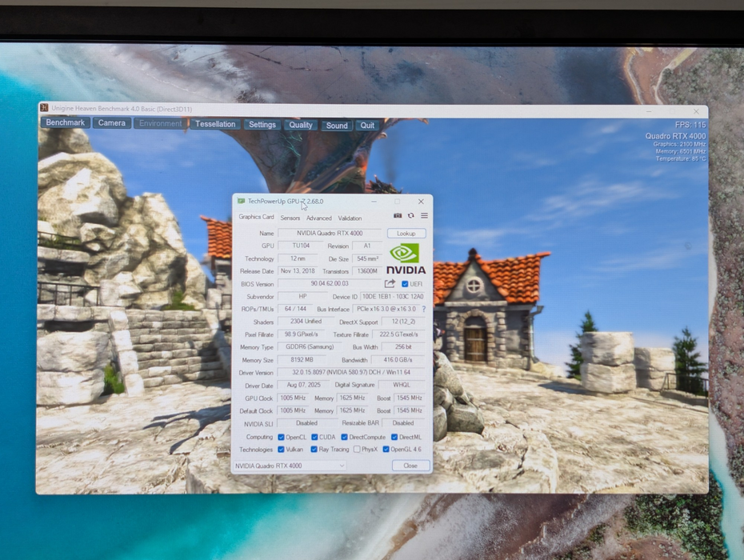Image resolution: width=744 pixels, height=560 pixels.
Task: Click the Digital Signature WHQL value
Action: click(402, 385)
